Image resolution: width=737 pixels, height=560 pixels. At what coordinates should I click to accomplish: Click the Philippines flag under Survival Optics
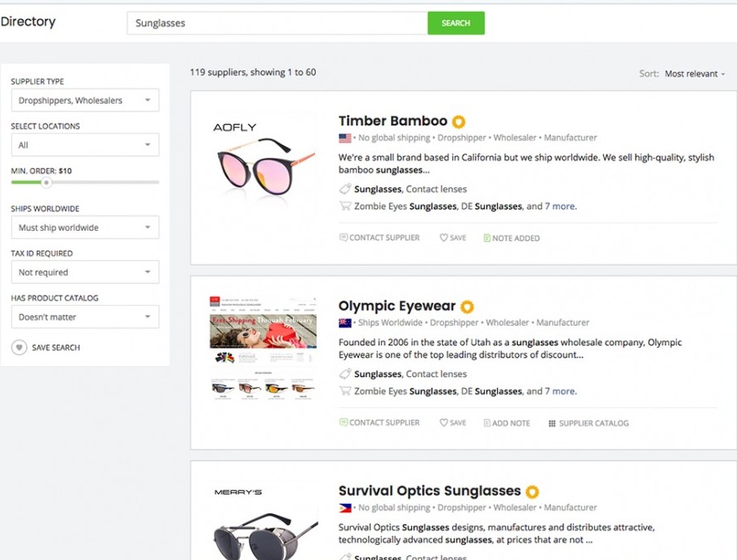pos(345,508)
